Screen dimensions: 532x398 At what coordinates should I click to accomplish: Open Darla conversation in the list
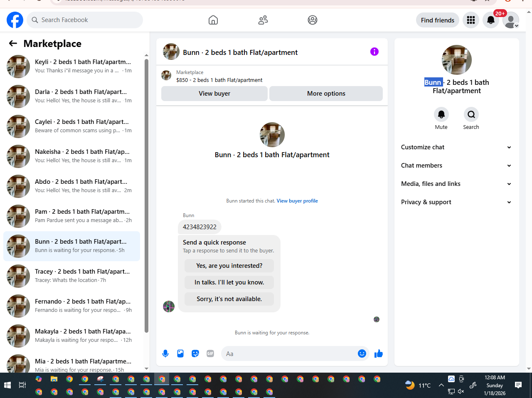click(x=71, y=96)
